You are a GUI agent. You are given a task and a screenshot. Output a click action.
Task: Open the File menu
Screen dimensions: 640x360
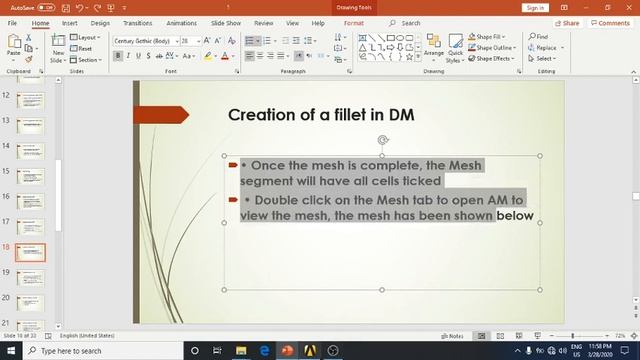[x=12, y=23]
